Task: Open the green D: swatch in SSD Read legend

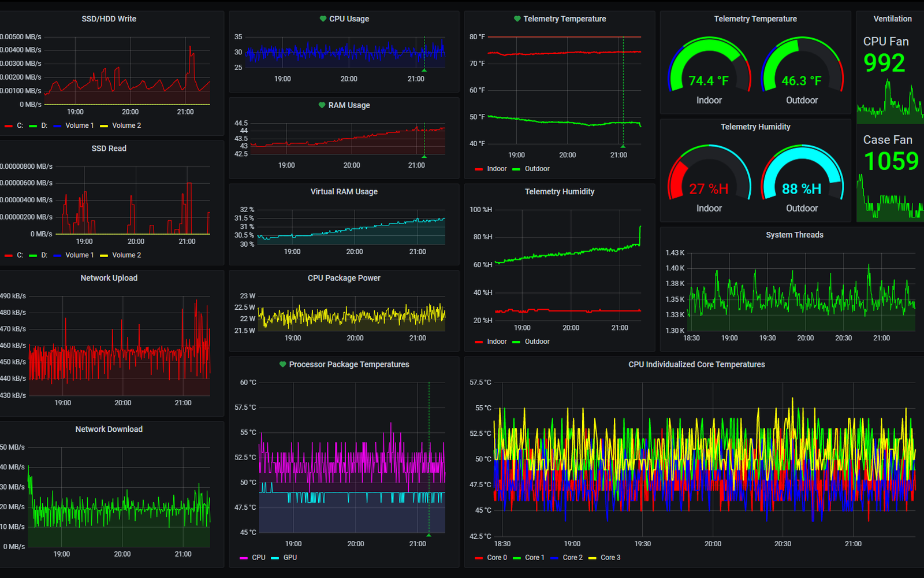Action: (33, 255)
